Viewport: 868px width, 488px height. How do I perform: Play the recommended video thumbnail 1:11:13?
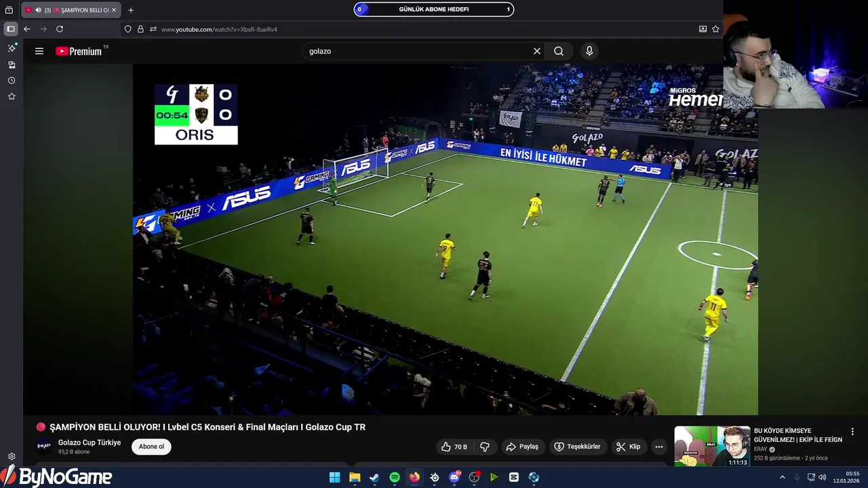point(712,446)
